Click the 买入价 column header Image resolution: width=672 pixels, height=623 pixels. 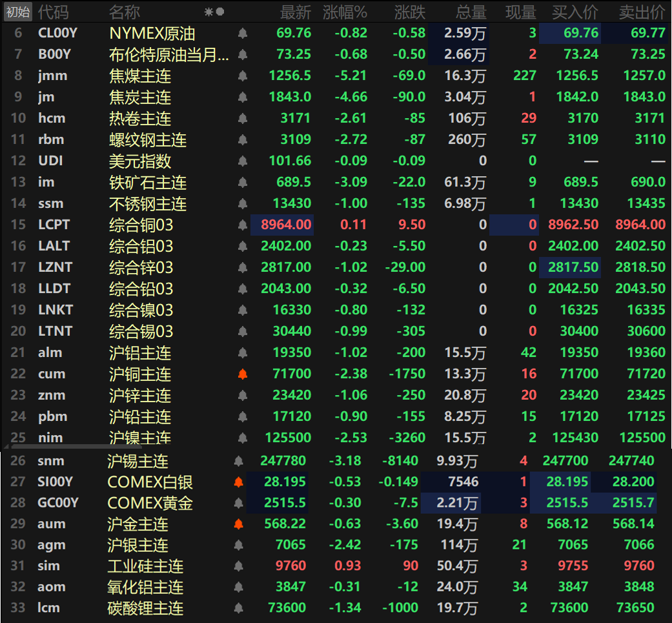575,12
